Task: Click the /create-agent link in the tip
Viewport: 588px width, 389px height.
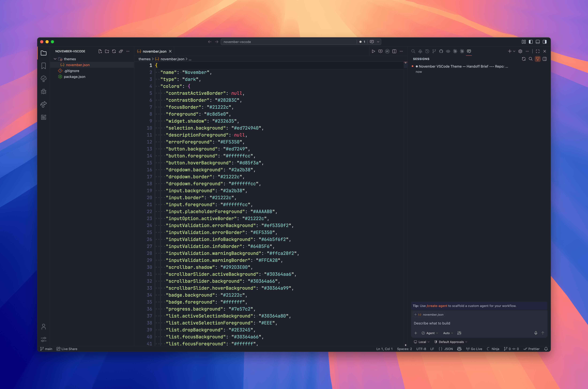Action: (x=437, y=306)
